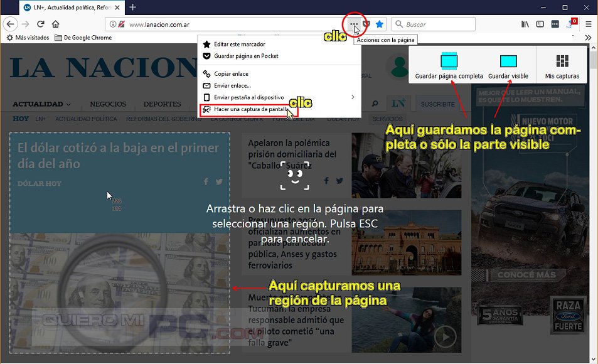Open the De Google Chrome bookmarks folder
The image size is (598, 364).
[x=83, y=38]
